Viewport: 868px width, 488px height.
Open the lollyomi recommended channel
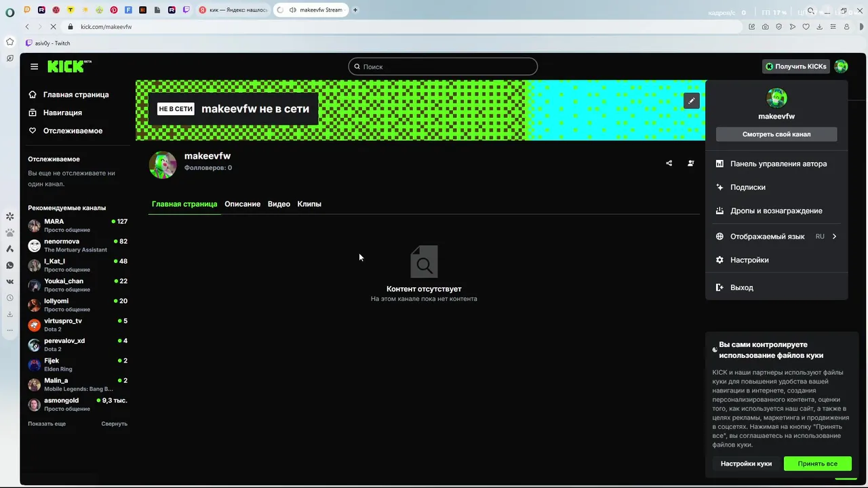coord(77,305)
